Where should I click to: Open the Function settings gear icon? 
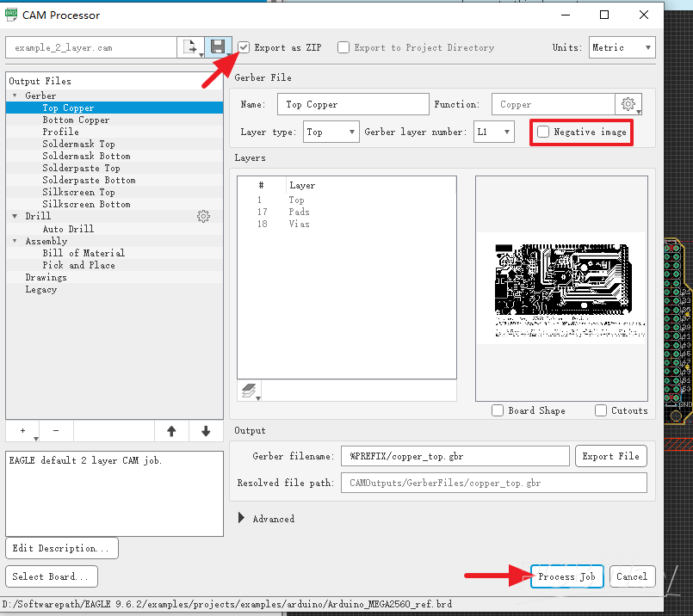click(628, 104)
